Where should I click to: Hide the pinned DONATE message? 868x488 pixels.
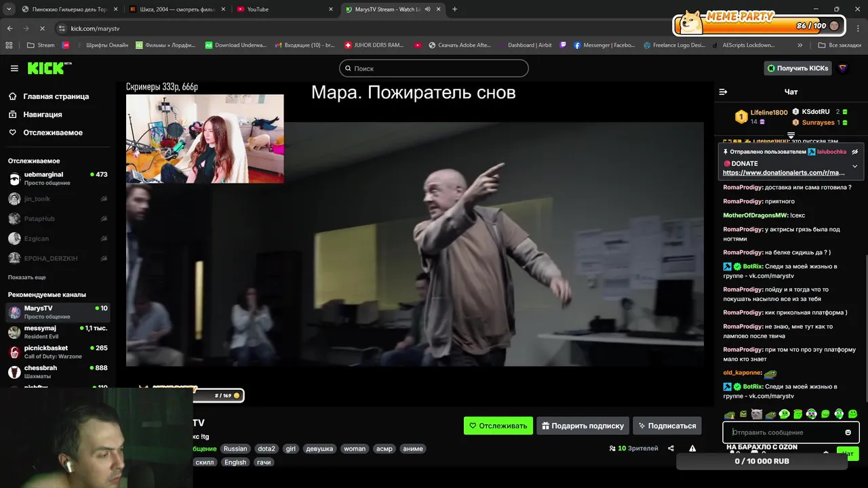click(x=854, y=152)
